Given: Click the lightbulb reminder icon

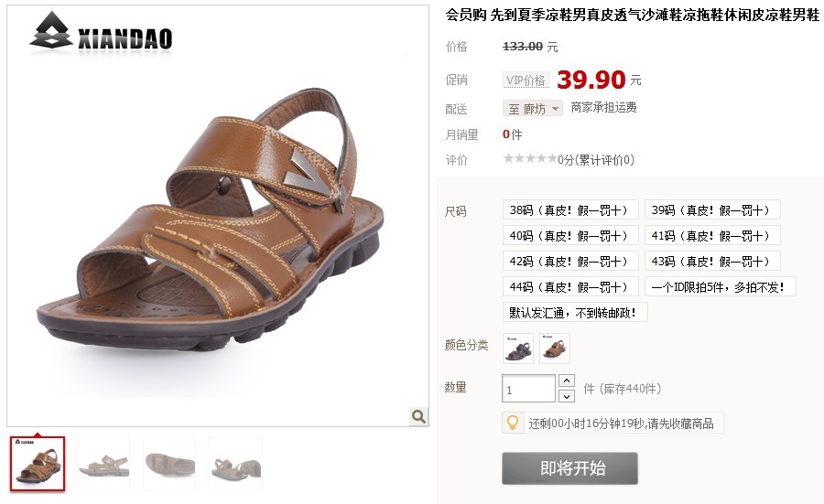Looking at the screenshot, I should coord(513,424).
